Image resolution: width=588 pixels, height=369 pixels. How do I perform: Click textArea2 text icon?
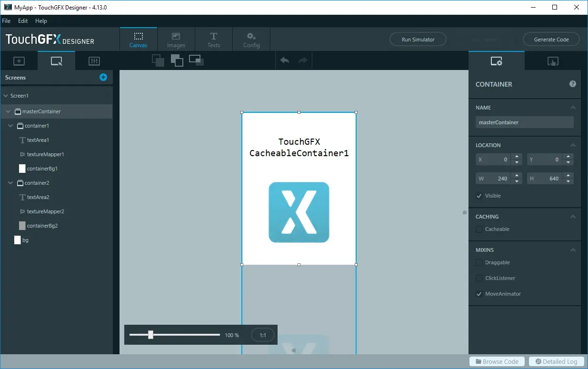22,197
